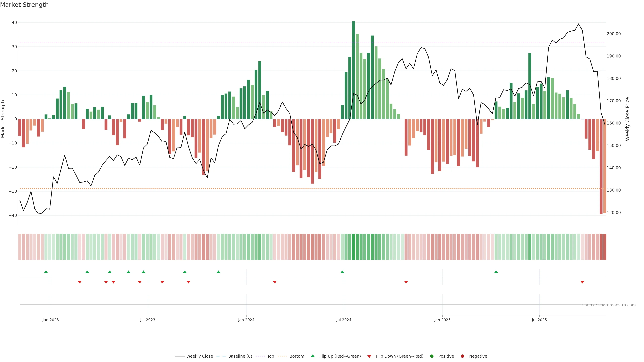Click the Weekly Close Price axis title
This screenshot has width=644, height=362.
(628, 119)
